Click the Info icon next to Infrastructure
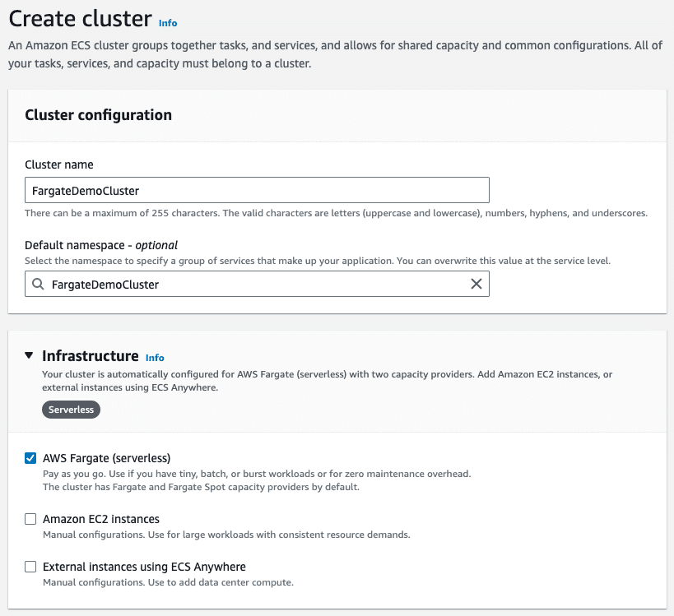Viewport: 674px width, 616px height. 155,357
